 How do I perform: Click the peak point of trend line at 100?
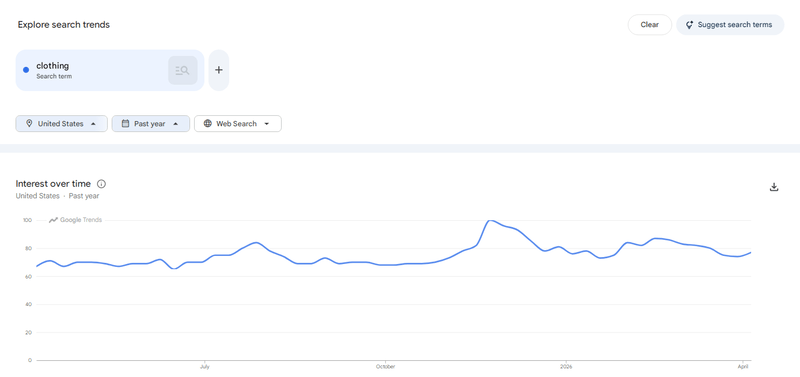pos(490,220)
